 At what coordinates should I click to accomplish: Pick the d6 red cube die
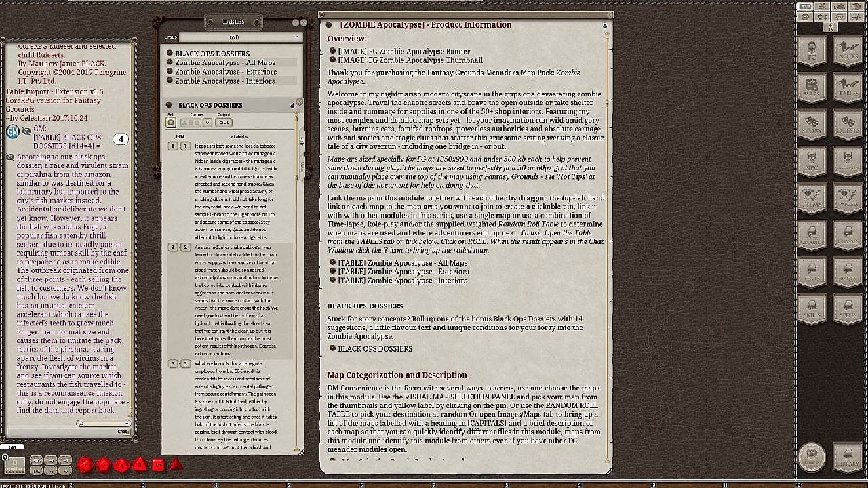point(157,465)
